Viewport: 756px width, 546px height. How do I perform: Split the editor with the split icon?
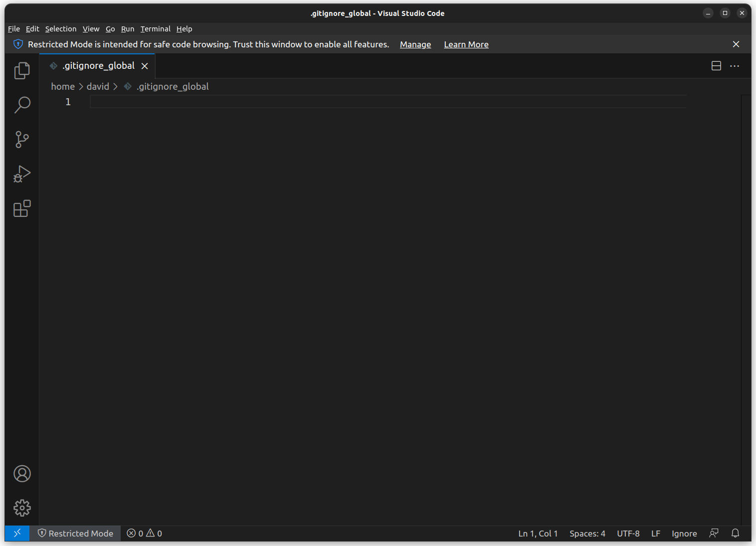(x=716, y=65)
